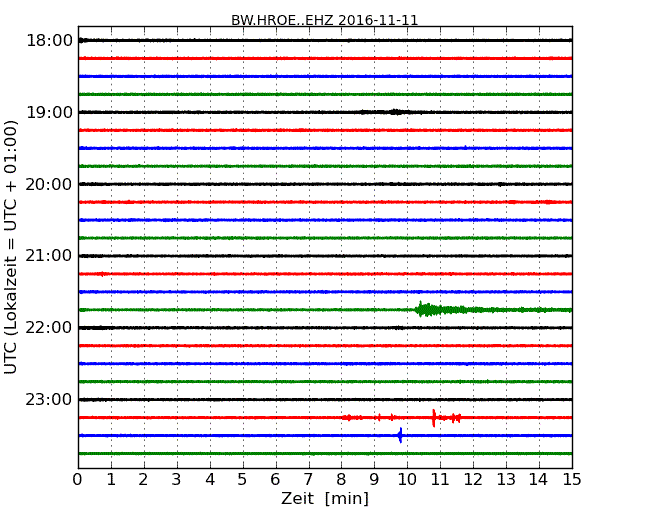650x520 pixels.
Task: Select the 22:00 y-axis time label
Action: [49, 328]
